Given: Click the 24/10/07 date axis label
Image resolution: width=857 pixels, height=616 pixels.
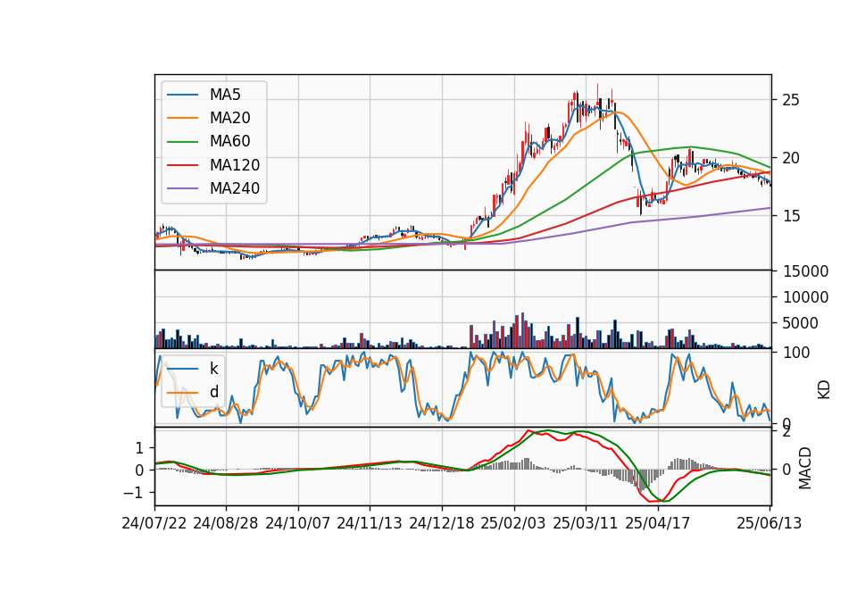Looking at the screenshot, I should click(298, 523).
